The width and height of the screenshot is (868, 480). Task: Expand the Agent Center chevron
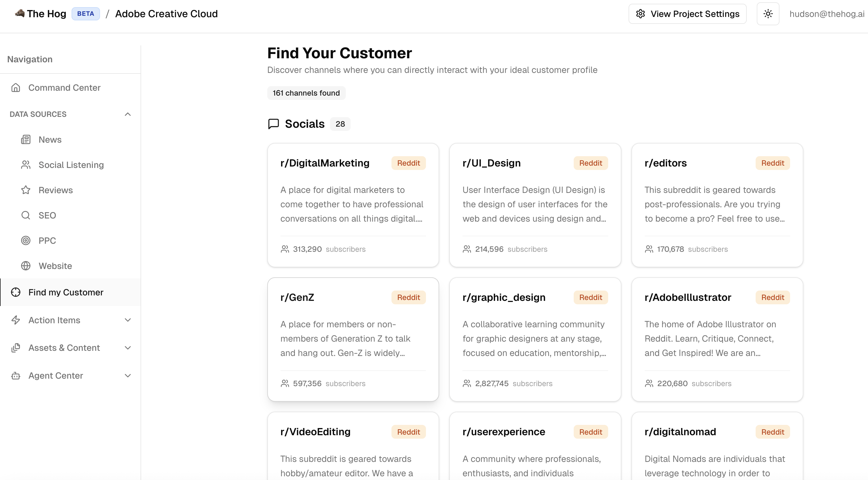pyautogui.click(x=128, y=375)
